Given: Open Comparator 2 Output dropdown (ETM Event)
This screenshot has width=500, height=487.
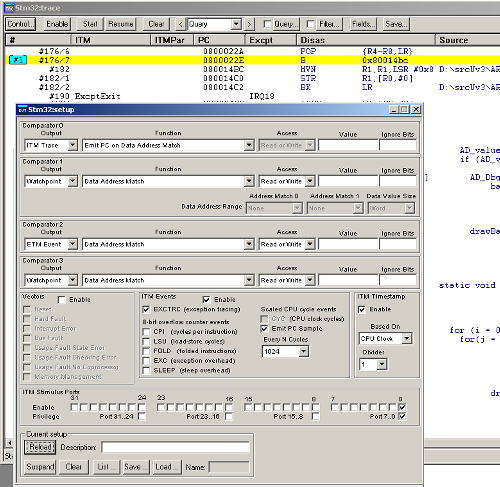Looking at the screenshot, I should click(73, 244).
